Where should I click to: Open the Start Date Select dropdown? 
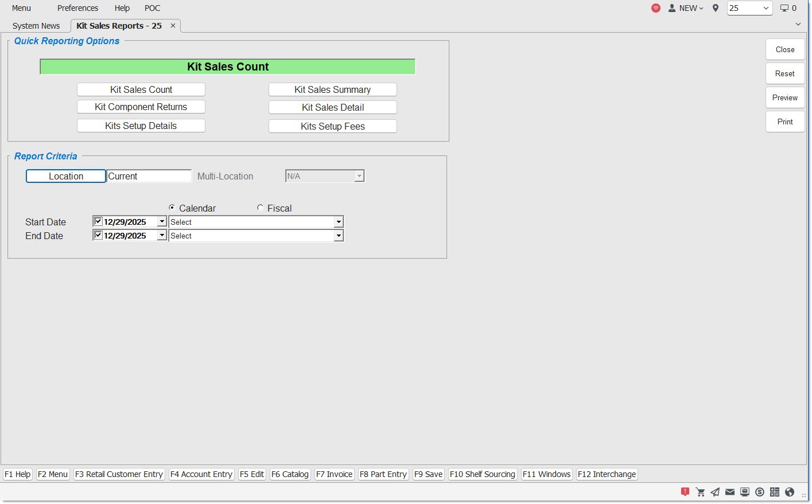[x=339, y=222]
